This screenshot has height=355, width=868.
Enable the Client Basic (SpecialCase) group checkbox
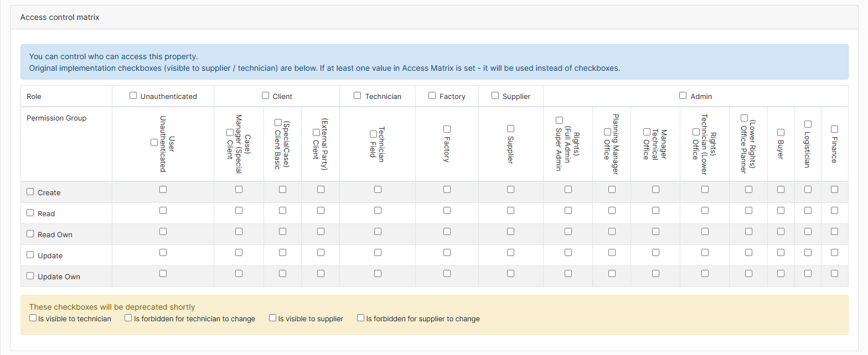click(x=278, y=122)
